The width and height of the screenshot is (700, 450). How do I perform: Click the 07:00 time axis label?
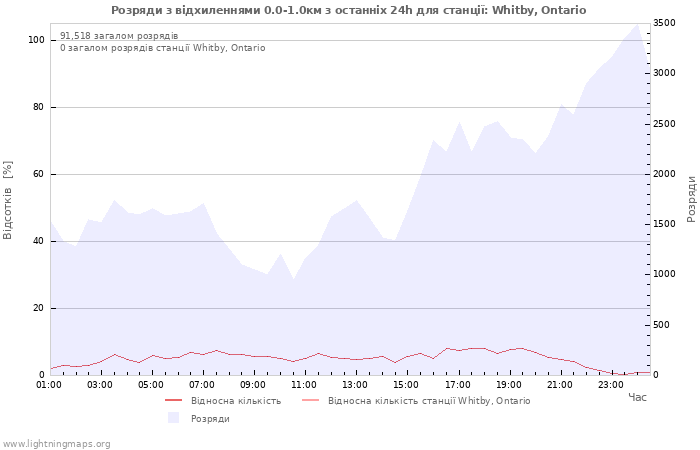pos(202,385)
